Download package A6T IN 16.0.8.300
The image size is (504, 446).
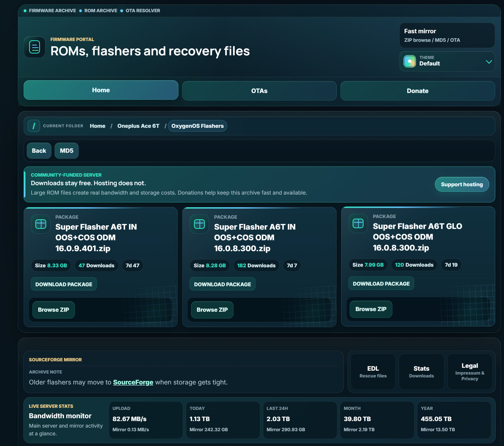coord(222,284)
